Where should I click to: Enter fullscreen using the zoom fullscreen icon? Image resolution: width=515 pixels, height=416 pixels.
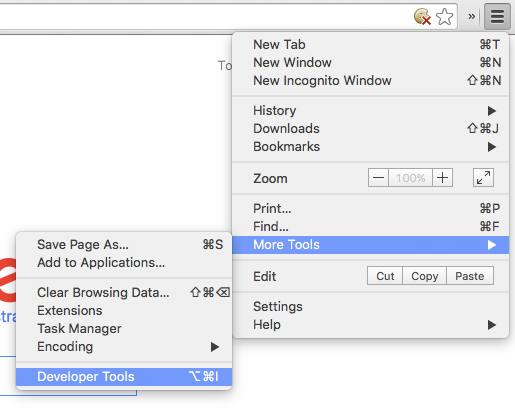483,178
